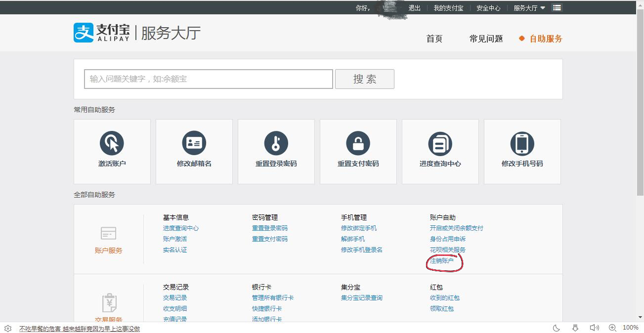Open the 解绑手机 link
The image size is (644, 333).
tap(353, 239)
